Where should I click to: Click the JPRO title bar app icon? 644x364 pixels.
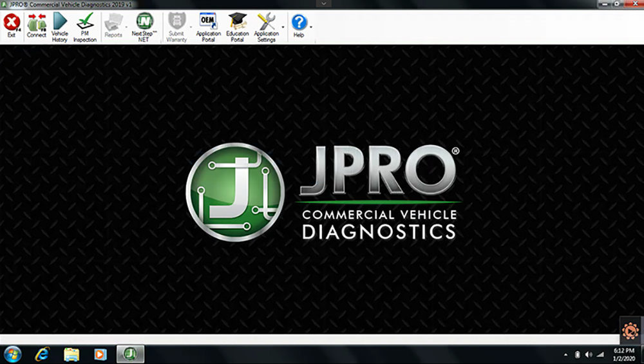pyautogui.click(x=5, y=4)
